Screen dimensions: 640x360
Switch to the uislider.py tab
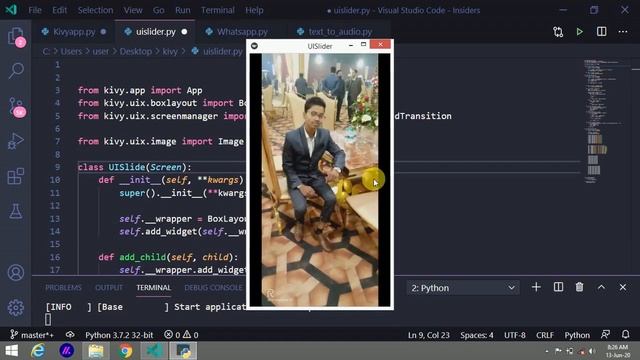click(x=156, y=32)
